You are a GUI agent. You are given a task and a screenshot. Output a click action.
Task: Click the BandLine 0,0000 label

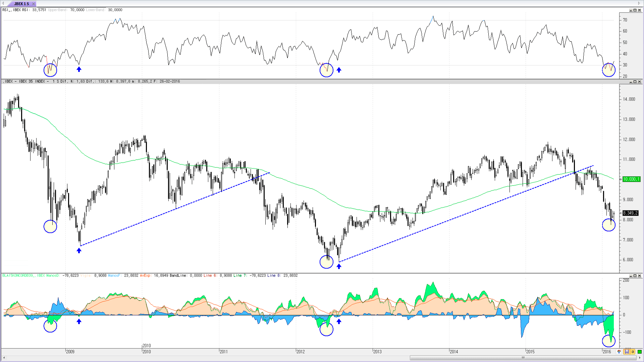[x=186, y=276]
